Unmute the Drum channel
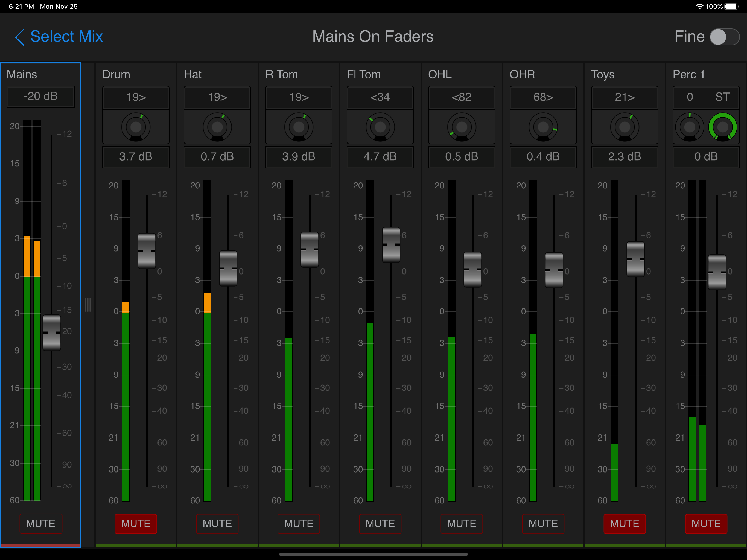Screen dimensions: 747x560 click(136, 524)
